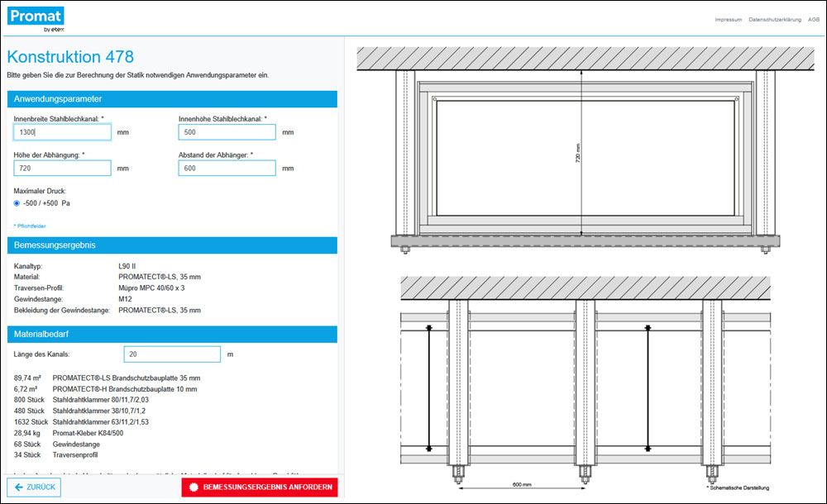
Task: Click the back arrow ZURÜCK button
Action: 33,487
